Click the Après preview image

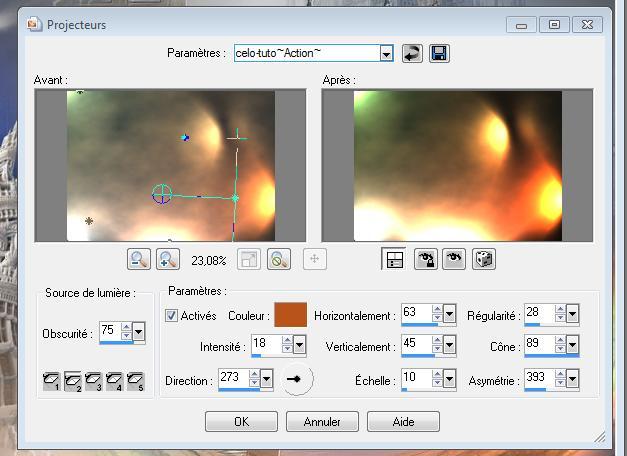(457, 166)
